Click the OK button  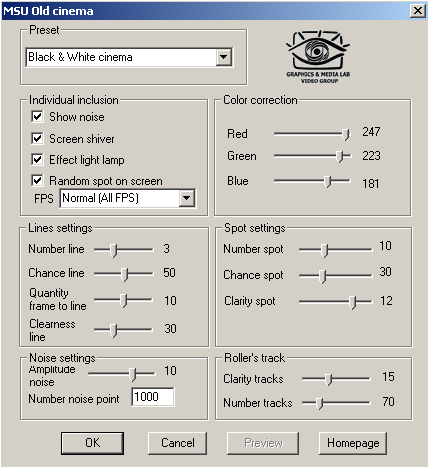coord(92,443)
